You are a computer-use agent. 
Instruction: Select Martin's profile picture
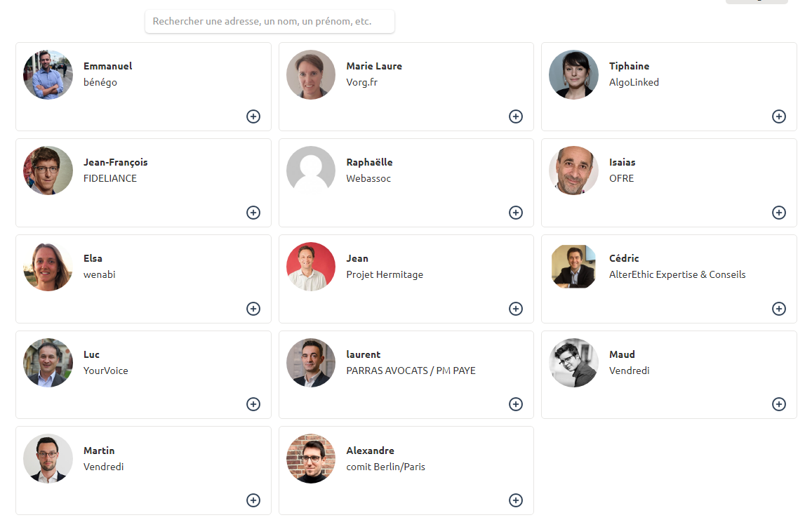click(x=48, y=459)
